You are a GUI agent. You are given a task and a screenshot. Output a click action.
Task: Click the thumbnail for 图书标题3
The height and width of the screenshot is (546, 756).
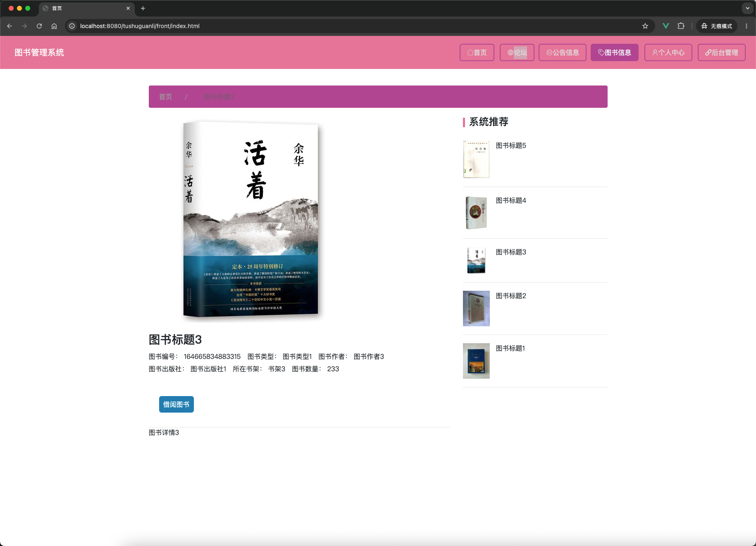476,261
